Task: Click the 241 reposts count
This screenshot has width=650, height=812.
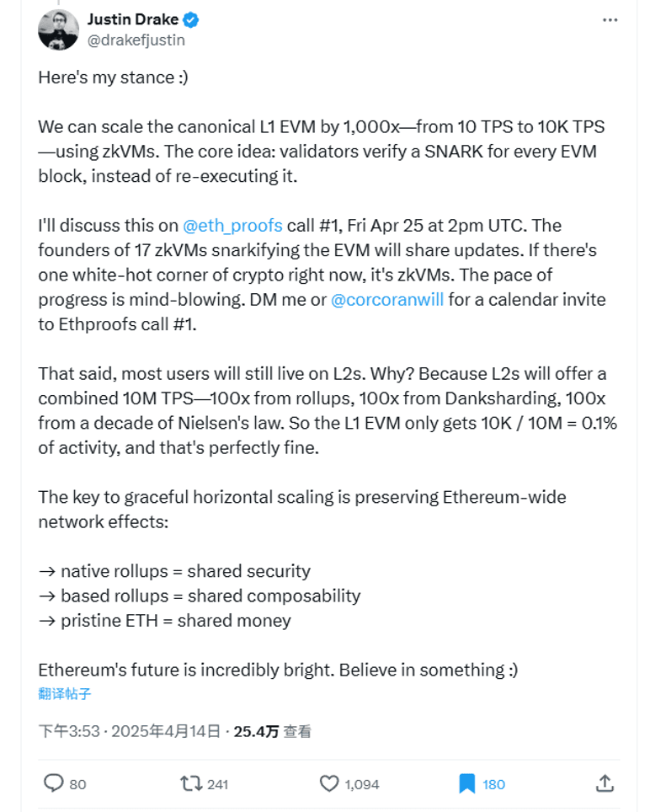Action: click(217, 784)
